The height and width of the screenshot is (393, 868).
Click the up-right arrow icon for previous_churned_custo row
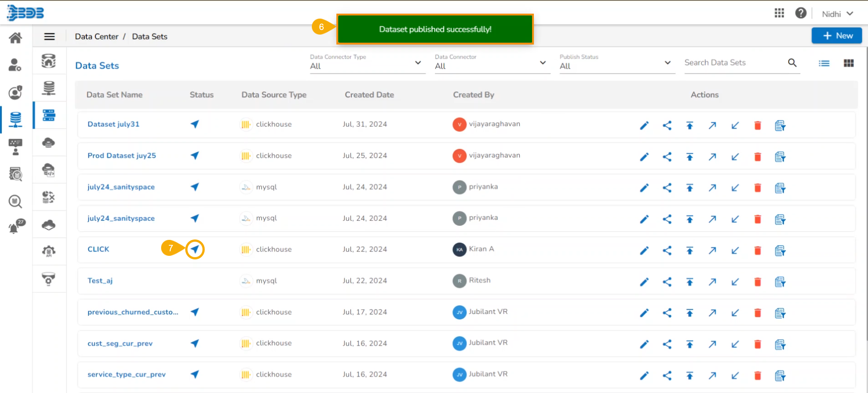coord(712,313)
